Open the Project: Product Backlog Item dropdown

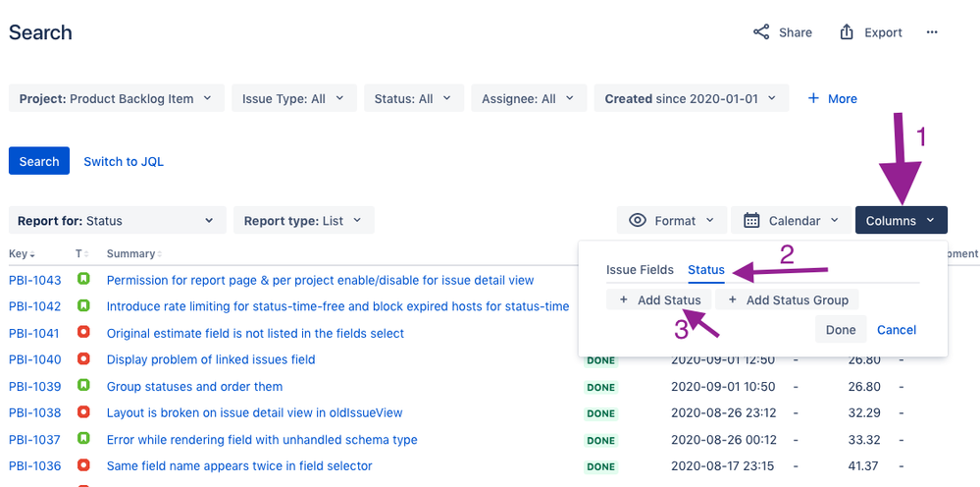pyautogui.click(x=117, y=99)
